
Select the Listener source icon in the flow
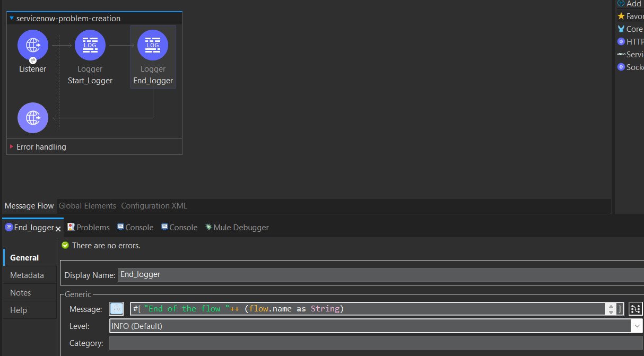(33, 45)
